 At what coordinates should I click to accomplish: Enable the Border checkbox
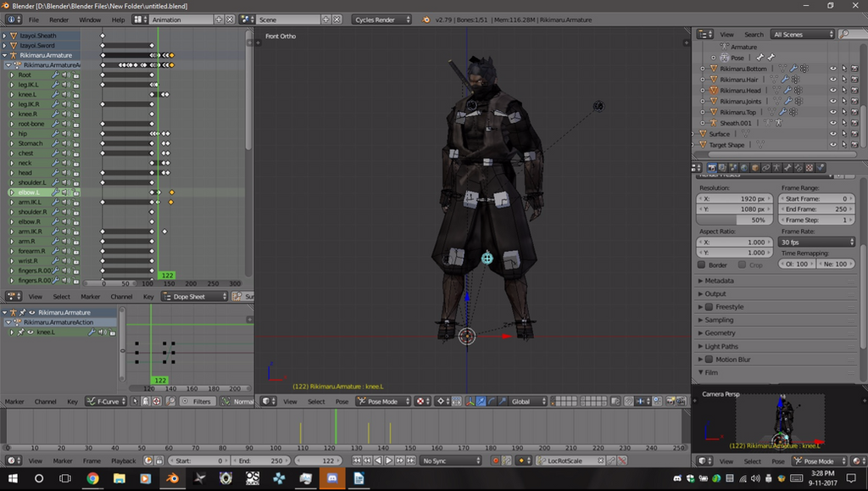pos(701,265)
